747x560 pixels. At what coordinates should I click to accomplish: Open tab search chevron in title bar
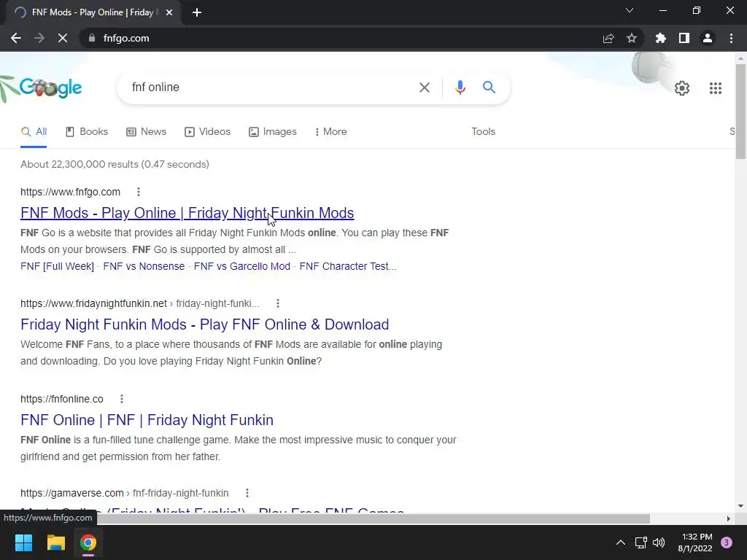pyautogui.click(x=630, y=10)
